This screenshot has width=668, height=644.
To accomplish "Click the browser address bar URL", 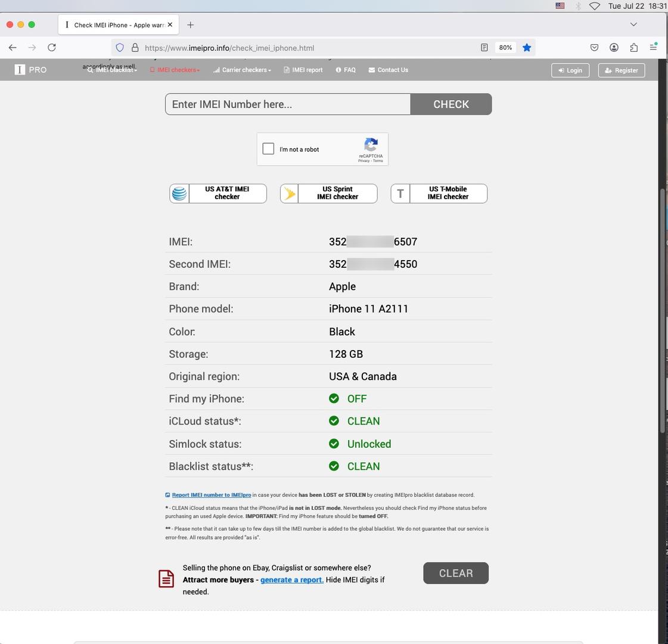I will point(229,48).
